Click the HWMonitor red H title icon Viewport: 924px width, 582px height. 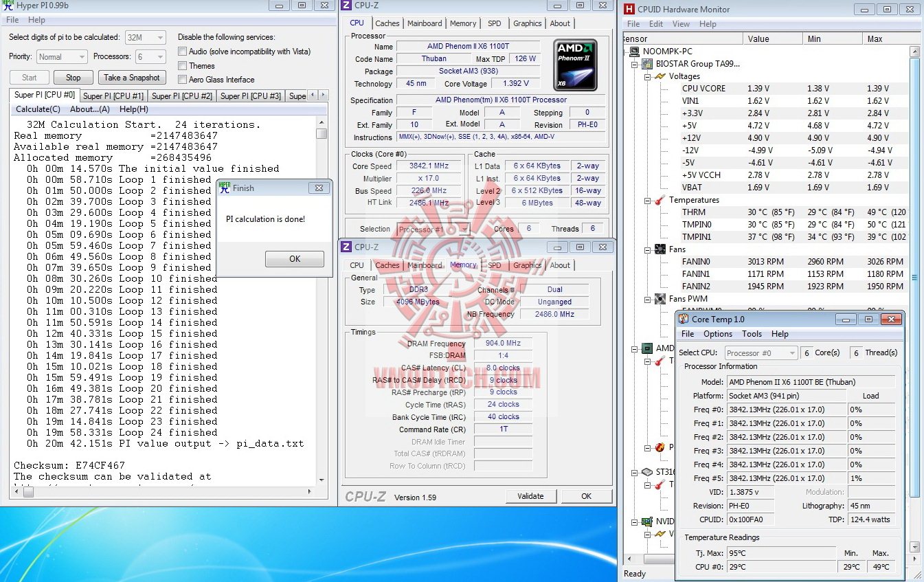(x=629, y=9)
